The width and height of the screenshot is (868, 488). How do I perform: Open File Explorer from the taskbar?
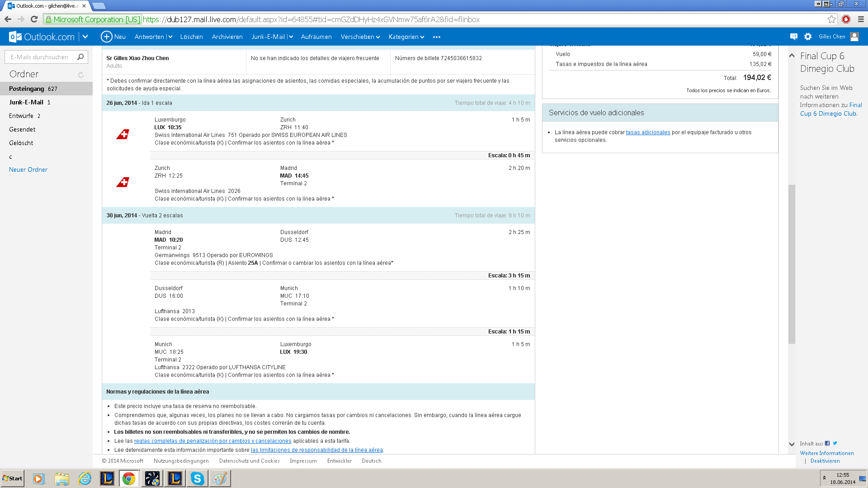click(62, 479)
